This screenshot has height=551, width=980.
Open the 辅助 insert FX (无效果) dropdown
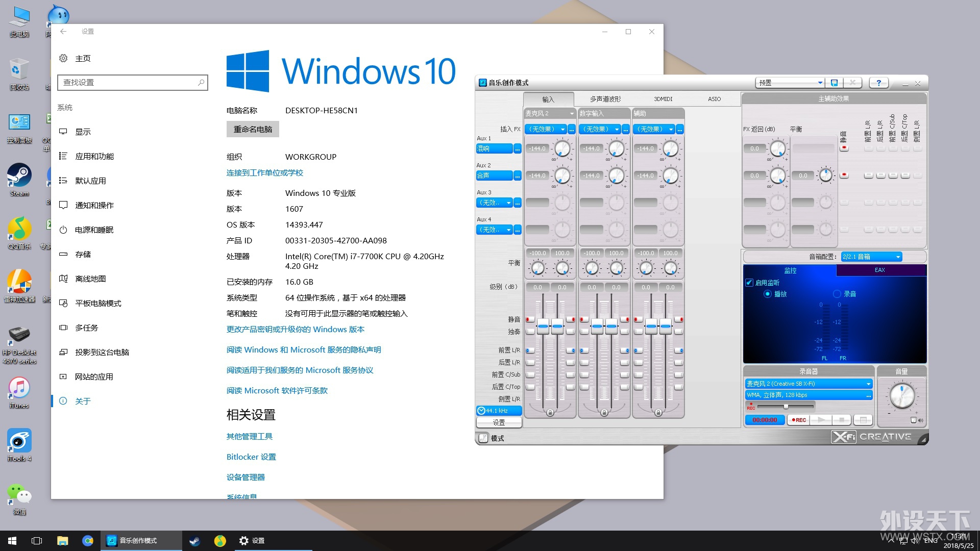pyautogui.click(x=654, y=129)
